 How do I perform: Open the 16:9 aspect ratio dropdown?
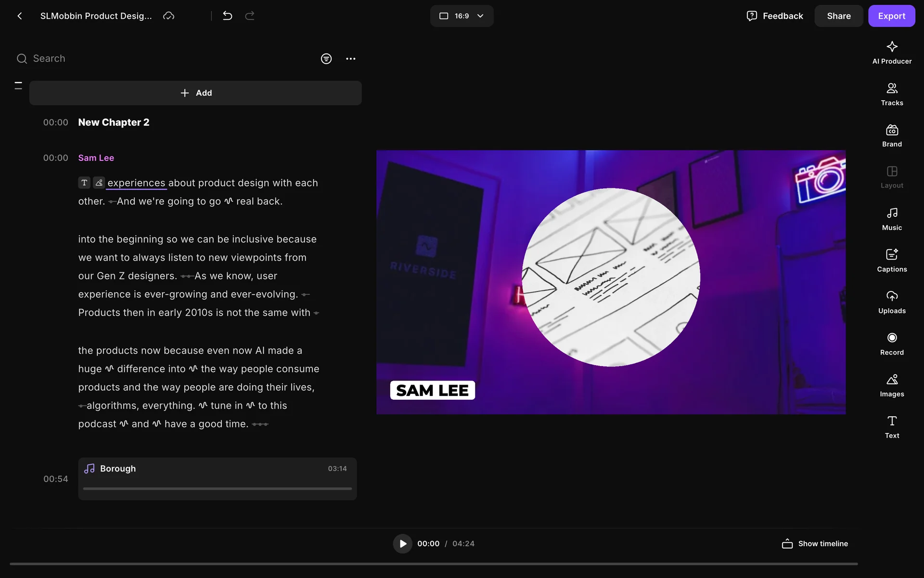tap(461, 16)
